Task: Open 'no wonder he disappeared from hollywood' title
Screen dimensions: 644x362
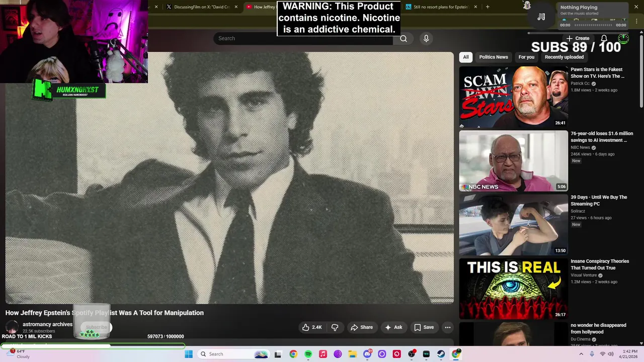Action: point(598,328)
